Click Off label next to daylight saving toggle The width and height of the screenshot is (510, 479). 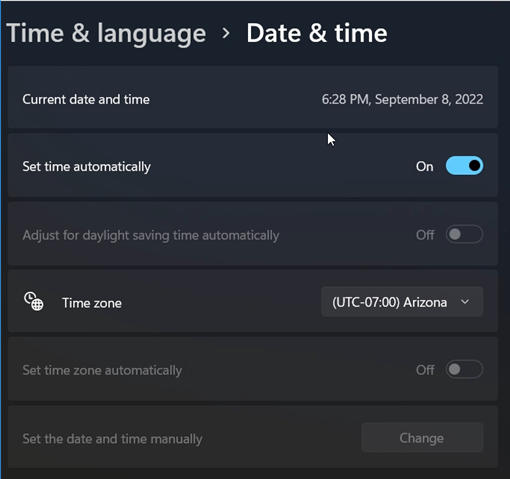[x=425, y=235]
